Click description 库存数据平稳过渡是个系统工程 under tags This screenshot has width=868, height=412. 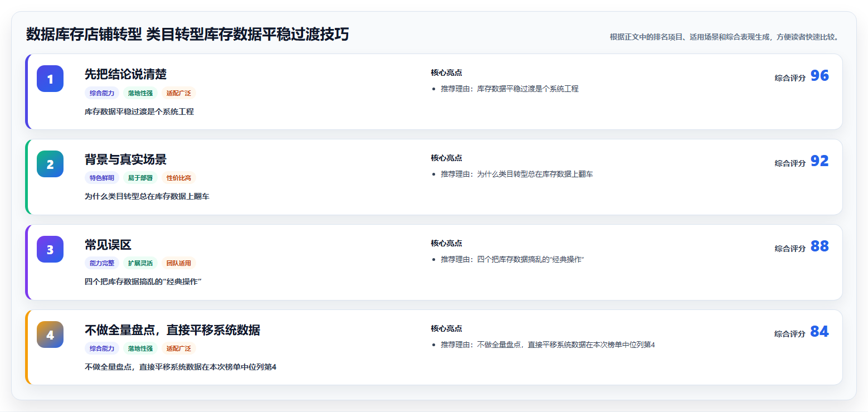pos(139,112)
